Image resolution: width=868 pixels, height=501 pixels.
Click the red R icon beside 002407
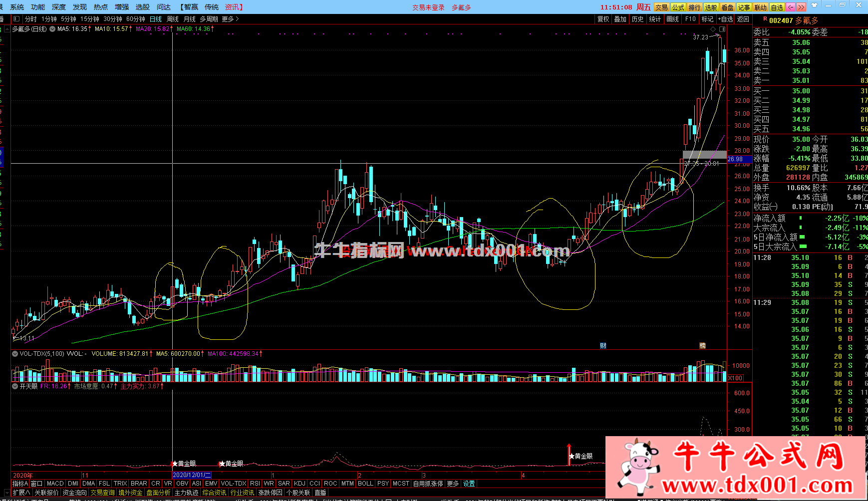765,19
